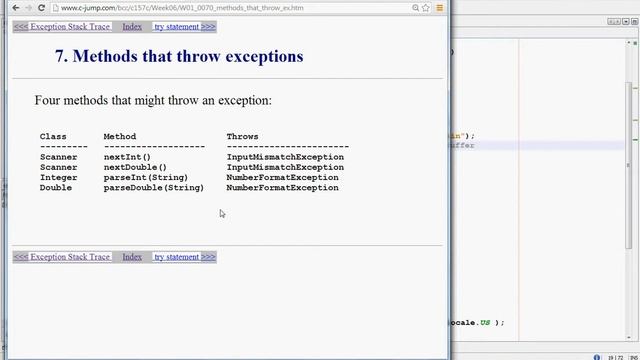
Task: Bookmark this page with the star icon
Action: click(x=426, y=8)
